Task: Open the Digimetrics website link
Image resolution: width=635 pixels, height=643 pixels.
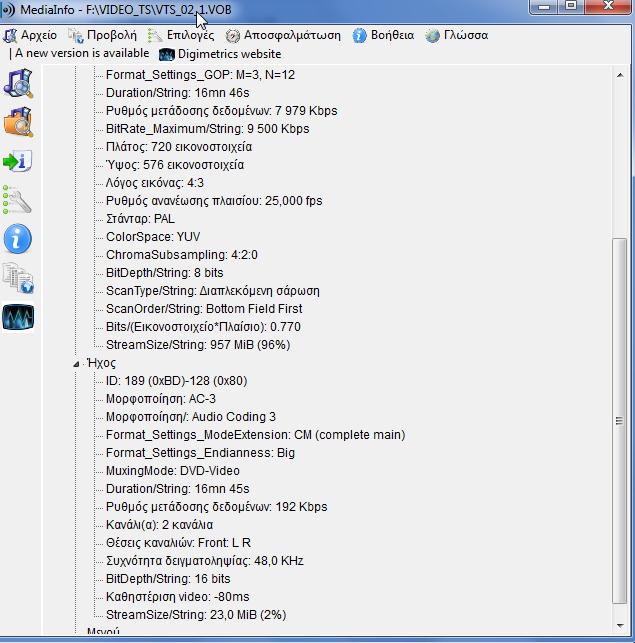Action: tap(229, 54)
